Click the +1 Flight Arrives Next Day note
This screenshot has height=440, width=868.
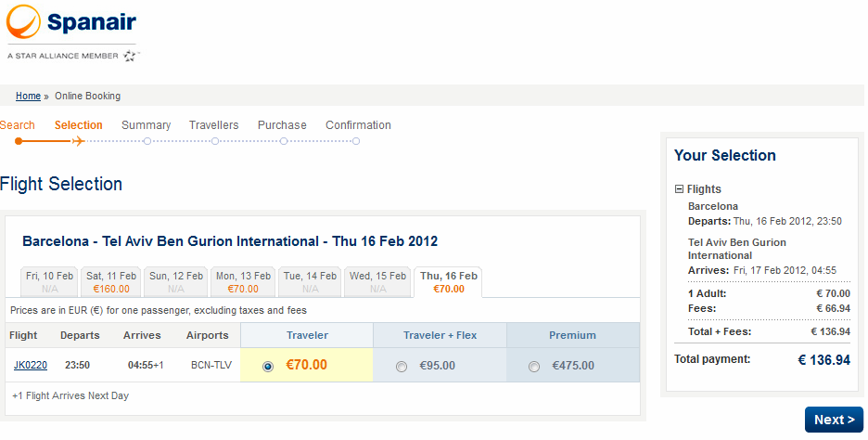coord(70,395)
